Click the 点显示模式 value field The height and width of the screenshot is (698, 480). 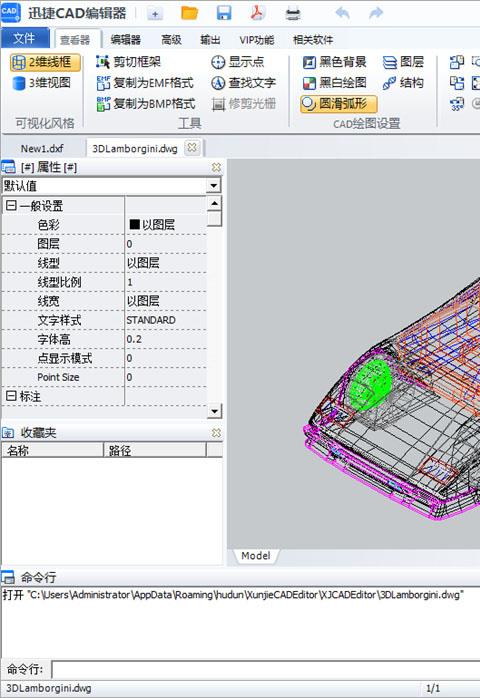coord(166,358)
